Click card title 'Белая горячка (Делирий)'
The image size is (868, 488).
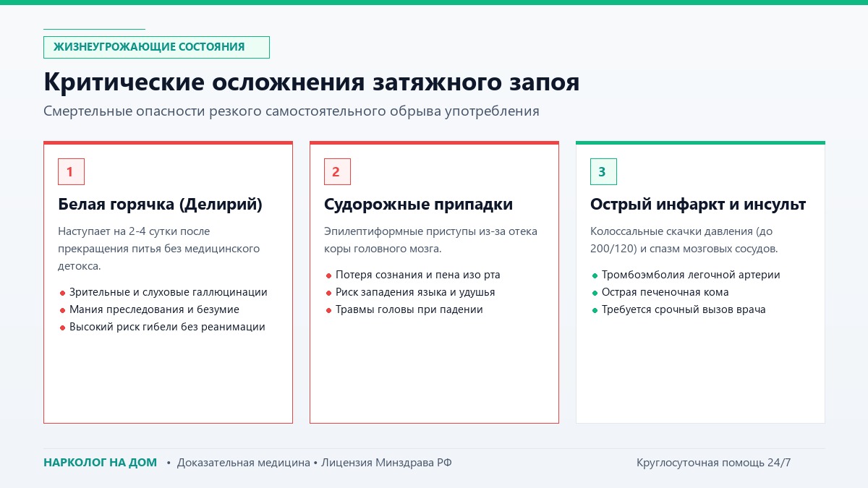click(x=160, y=205)
